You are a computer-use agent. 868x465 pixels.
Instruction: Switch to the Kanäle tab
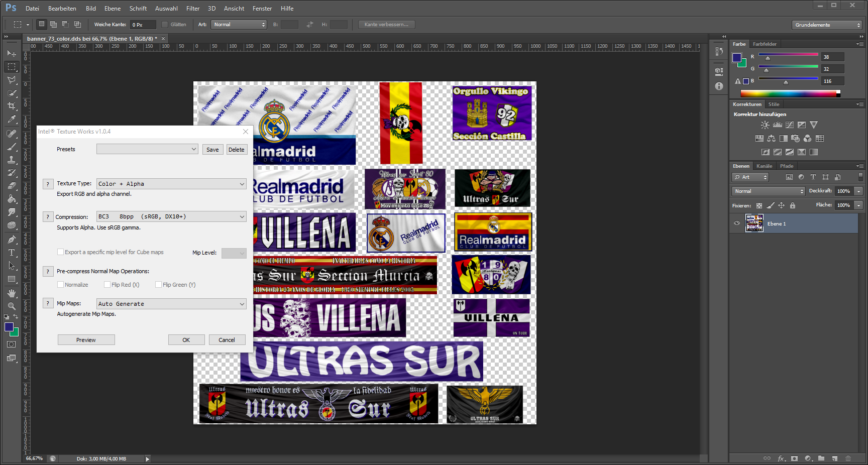[765, 166]
